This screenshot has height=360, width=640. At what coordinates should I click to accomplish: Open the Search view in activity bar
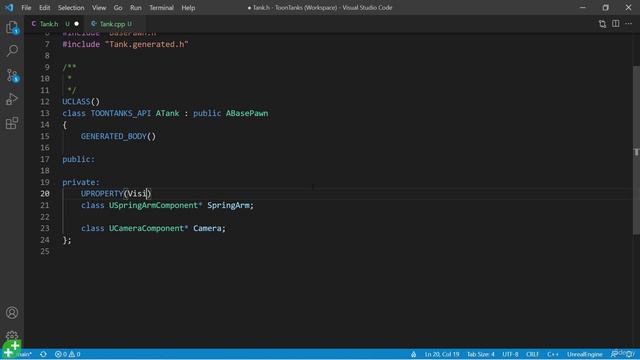tap(12, 51)
